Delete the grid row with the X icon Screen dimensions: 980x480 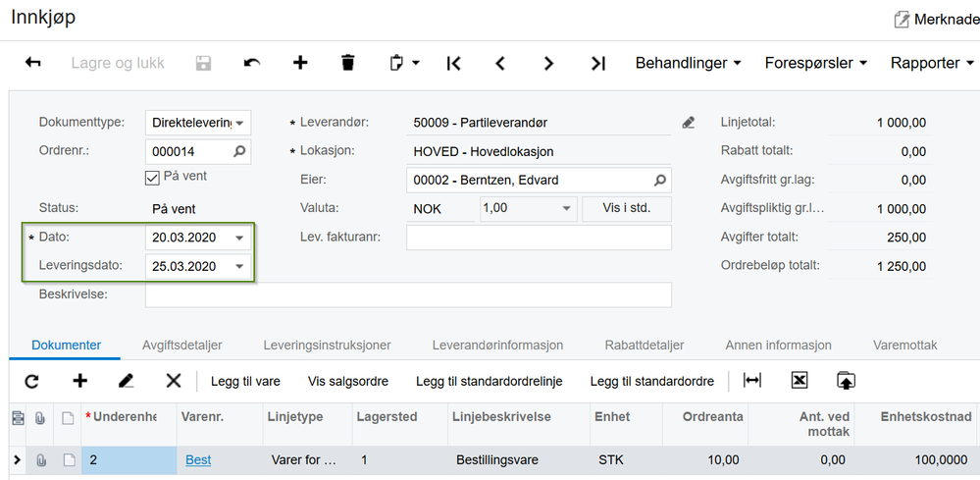pos(173,381)
